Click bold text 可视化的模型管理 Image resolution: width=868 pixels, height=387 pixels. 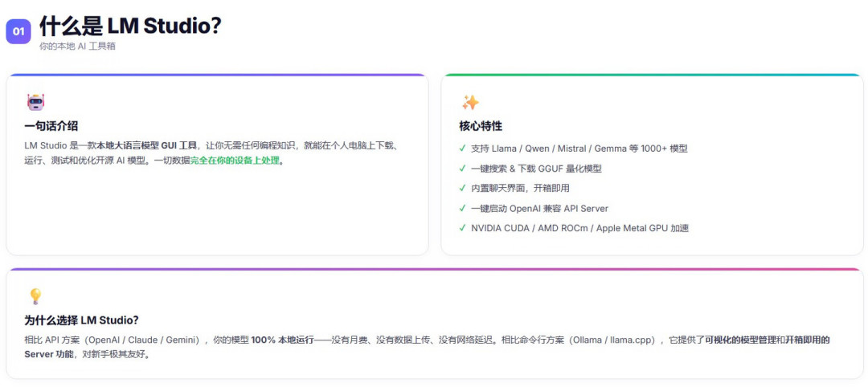(x=740, y=340)
